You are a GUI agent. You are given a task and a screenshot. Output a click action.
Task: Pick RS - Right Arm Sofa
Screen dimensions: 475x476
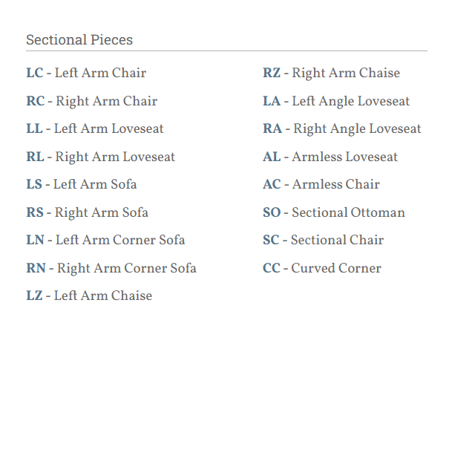pos(88,212)
